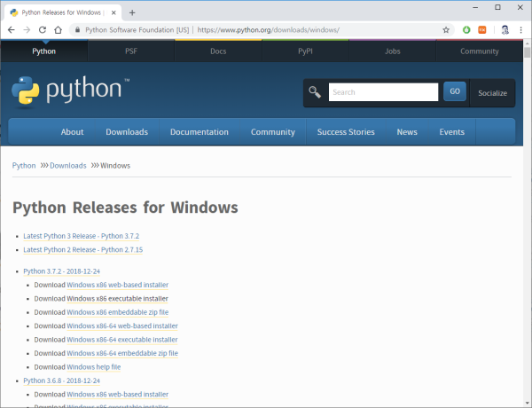Click the magnifying glass search icon

point(315,92)
